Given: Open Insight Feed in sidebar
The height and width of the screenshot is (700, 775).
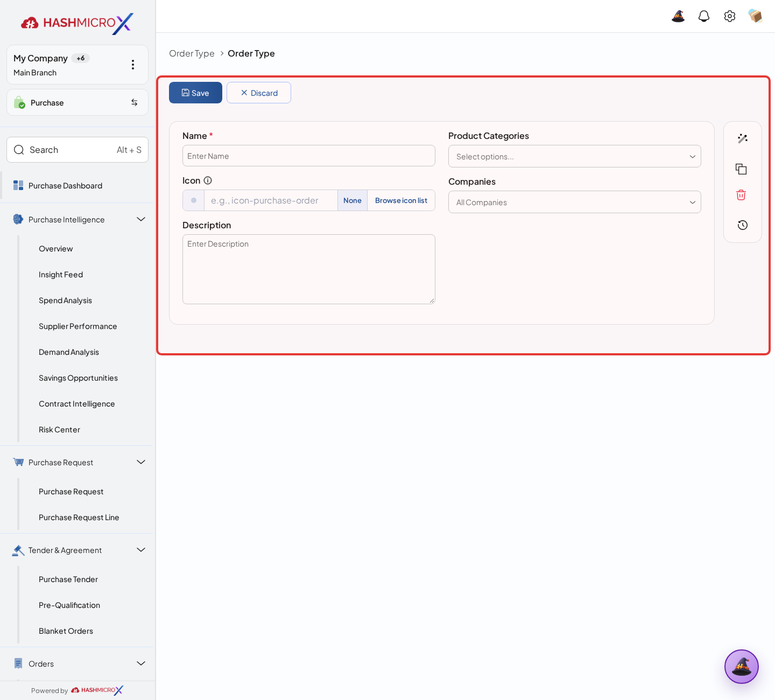Looking at the screenshot, I should click(61, 275).
